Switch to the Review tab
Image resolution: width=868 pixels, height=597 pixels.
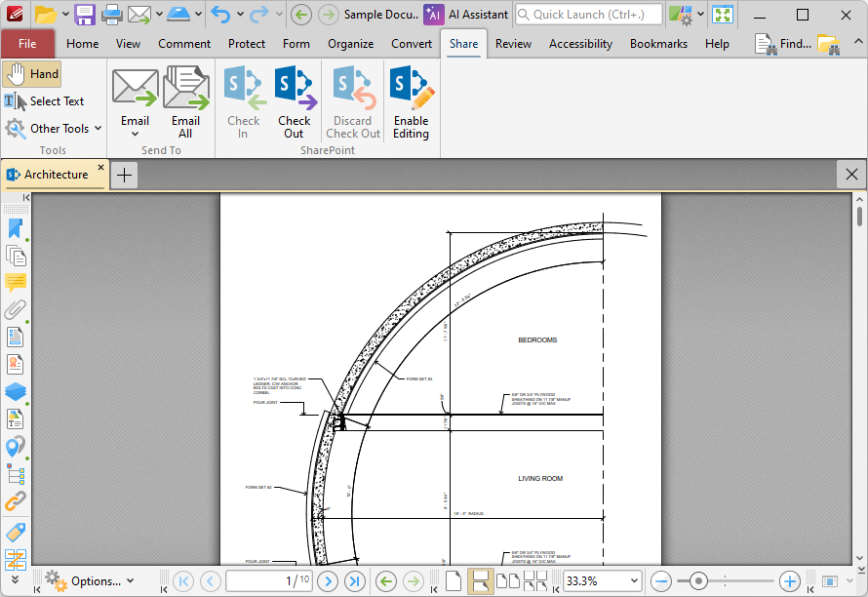click(x=513, y=44)
